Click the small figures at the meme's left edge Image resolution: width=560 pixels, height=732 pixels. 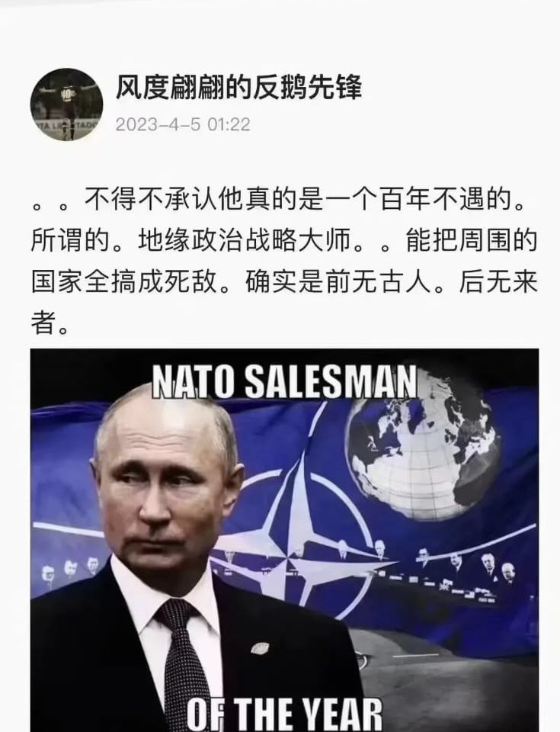(69, 570)
